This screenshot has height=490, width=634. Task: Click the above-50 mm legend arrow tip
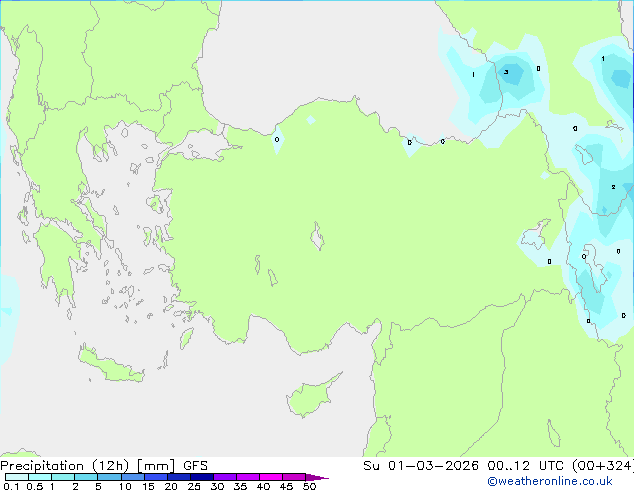317,477
